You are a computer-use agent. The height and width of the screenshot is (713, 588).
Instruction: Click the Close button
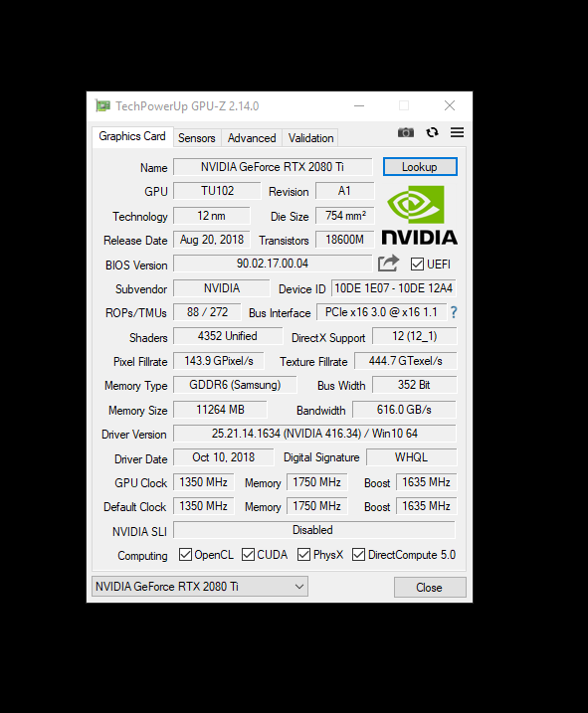430,588
